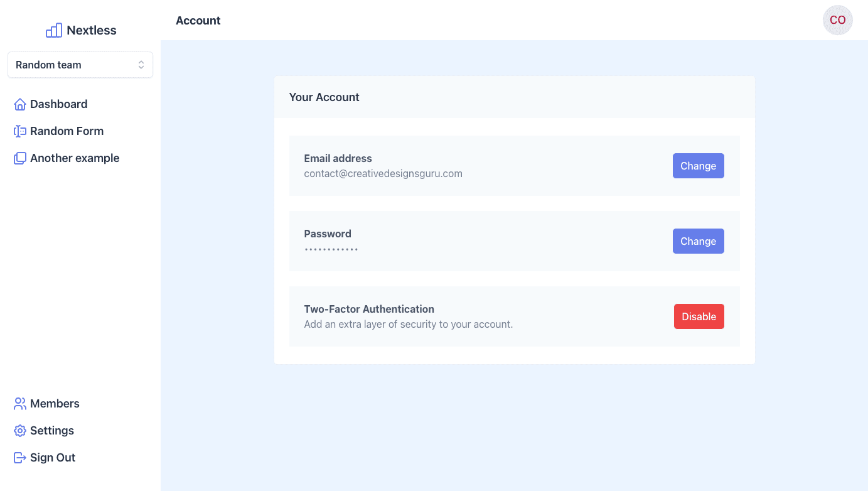Navigate to Random Form
This screenshot has height=491, width=868.
[x=67, y=131]
